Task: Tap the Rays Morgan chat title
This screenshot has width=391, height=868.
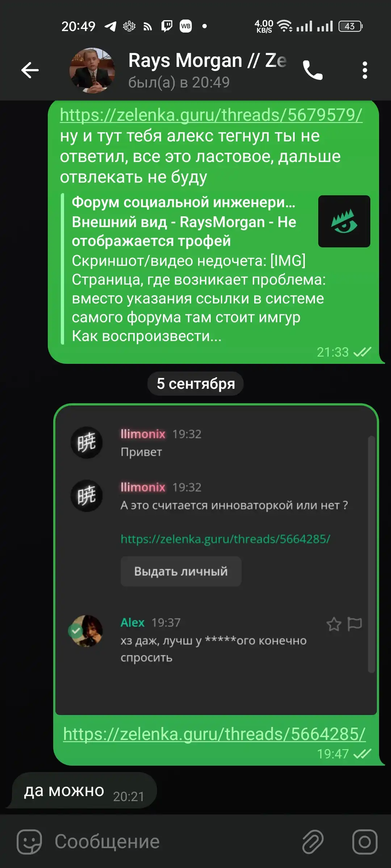Action: coord(207,60)
